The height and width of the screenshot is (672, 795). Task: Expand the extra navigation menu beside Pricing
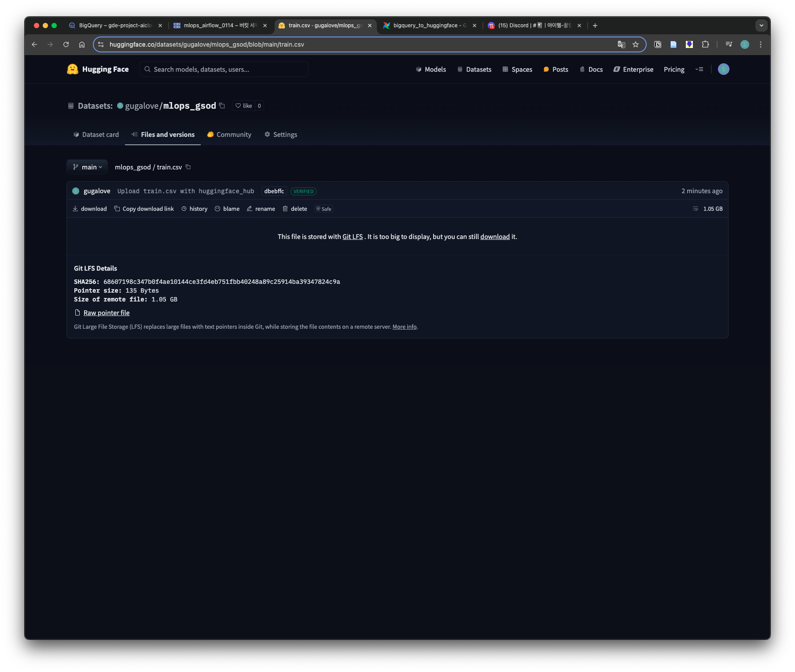click(699, 69)
